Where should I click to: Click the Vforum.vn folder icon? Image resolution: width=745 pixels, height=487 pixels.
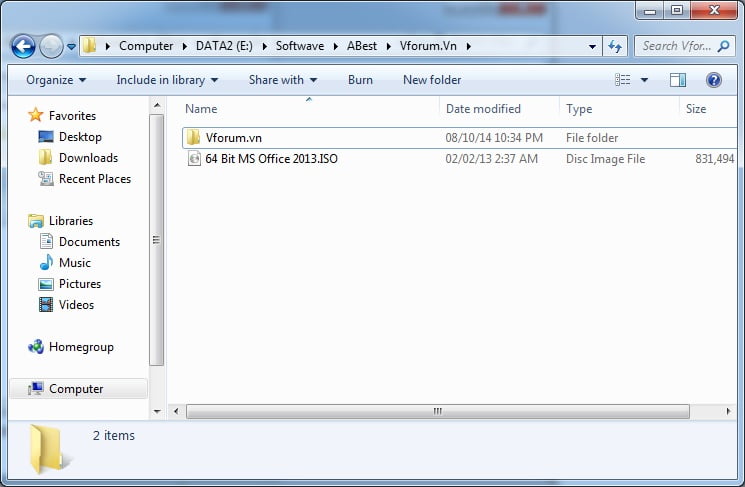[x=193, y=138]
